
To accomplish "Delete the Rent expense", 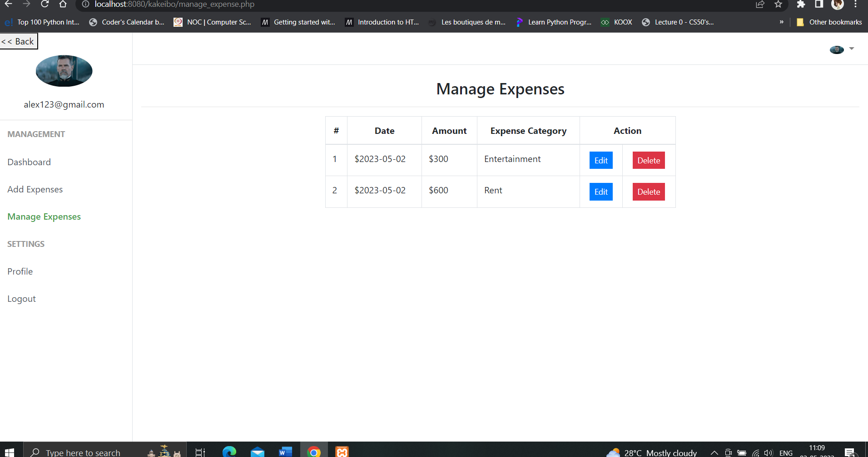I will pos(648,192).
